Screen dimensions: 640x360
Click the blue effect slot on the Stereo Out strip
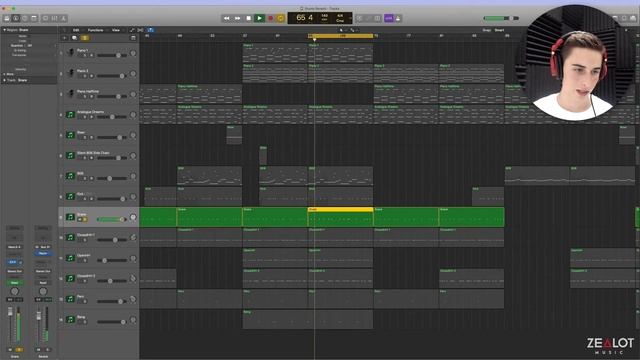[x=43, y=253]
